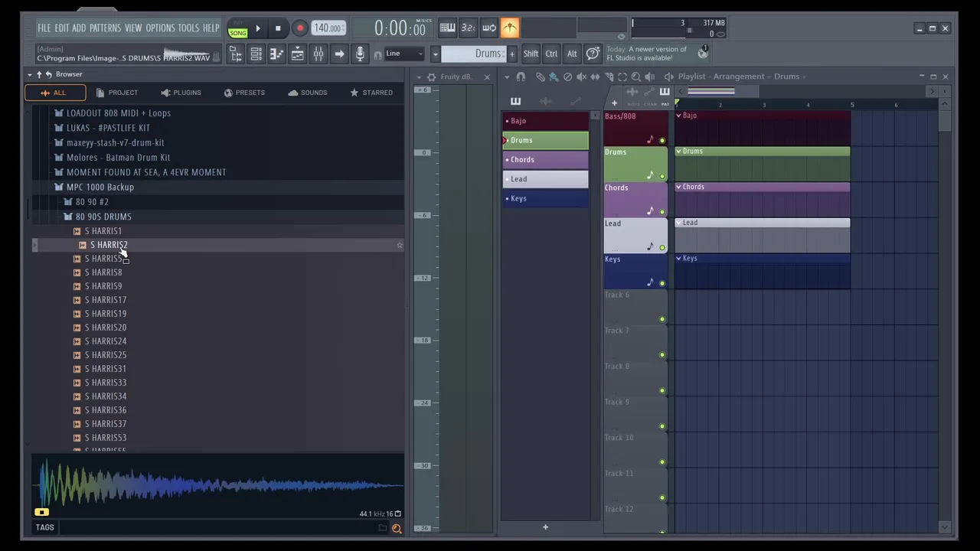Open the Playlist options menu arrow
Viewport: 980px width, 551px height.
point(507,77)
